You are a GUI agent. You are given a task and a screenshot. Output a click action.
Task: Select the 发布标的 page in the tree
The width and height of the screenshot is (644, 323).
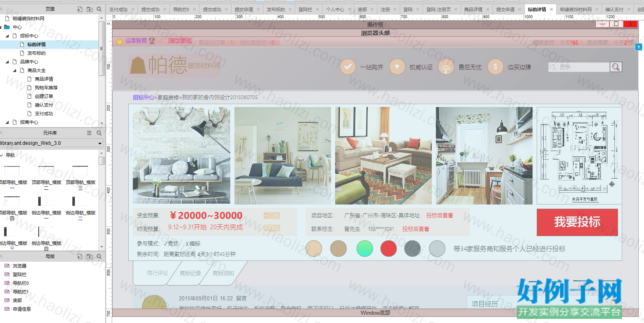(x=37, y=53)
